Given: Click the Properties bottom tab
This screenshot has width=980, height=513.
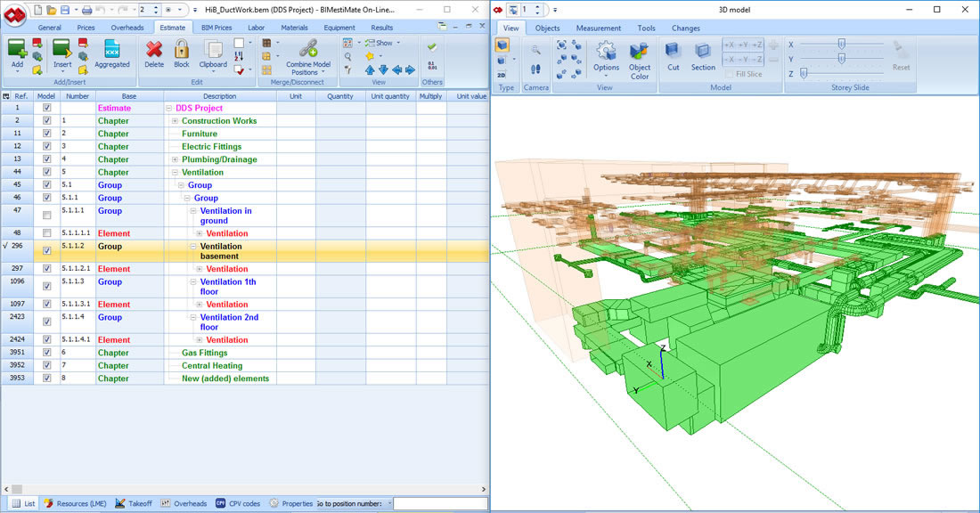Looking at the screenshot, I should 291,503.
